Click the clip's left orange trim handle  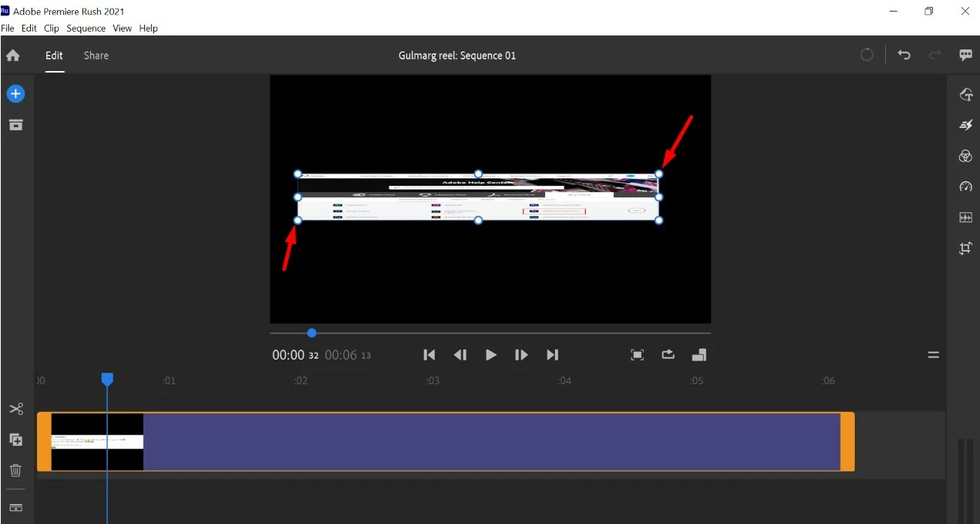pos(44,441)
